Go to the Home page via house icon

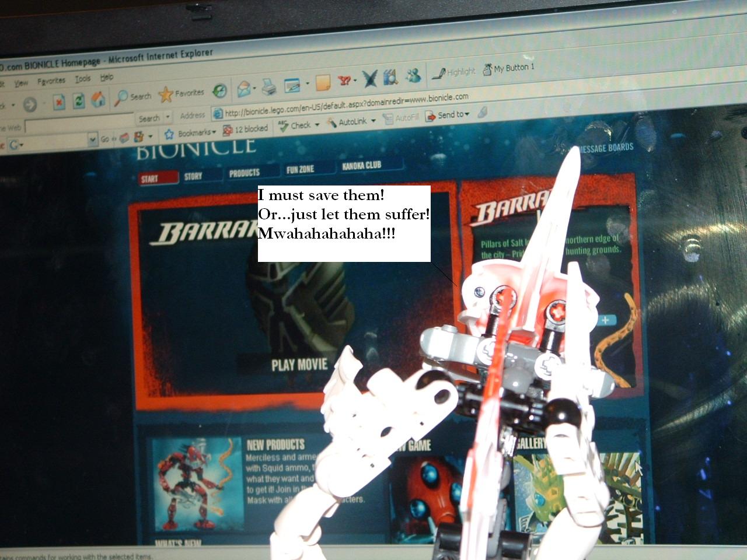(98, 100)
